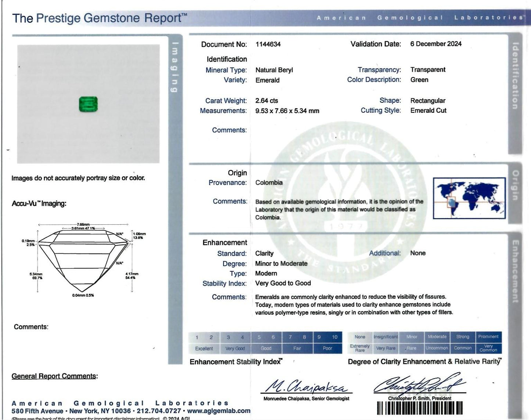Click Christopher P. Smith's signature

click(x=420, y=385)
